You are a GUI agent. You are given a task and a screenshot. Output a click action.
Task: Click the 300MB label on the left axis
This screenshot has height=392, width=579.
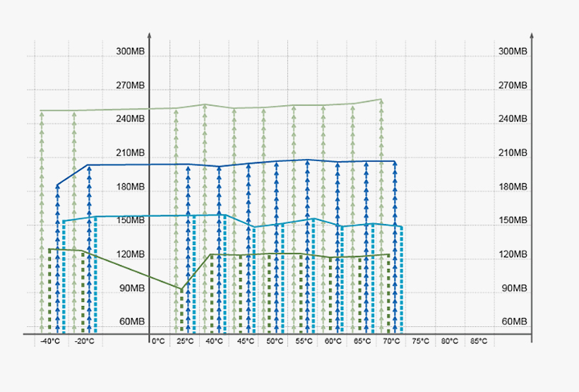(x=131, y=52)
